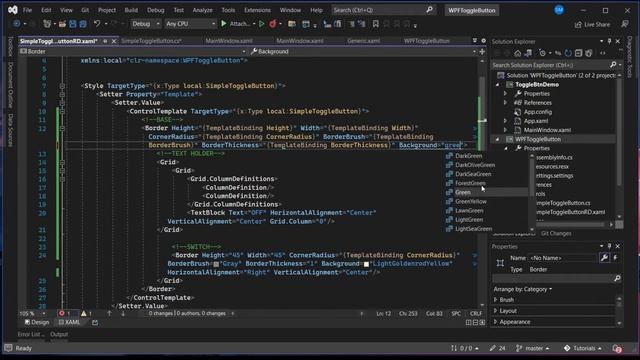The image size is (640, 360).
Task: Click Properties panel wrench icon
Action: 604,258
